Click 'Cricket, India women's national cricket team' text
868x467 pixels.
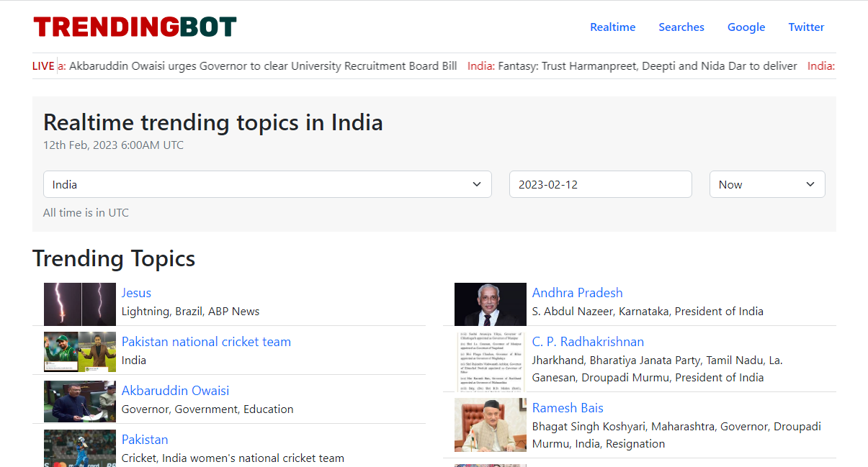click(x=233, y=458)
